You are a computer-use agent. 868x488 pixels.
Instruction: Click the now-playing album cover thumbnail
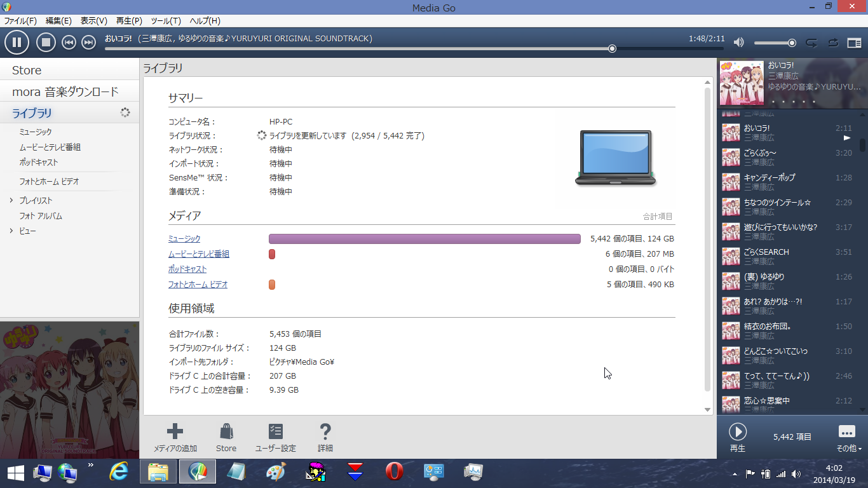[x=742, y=83]
